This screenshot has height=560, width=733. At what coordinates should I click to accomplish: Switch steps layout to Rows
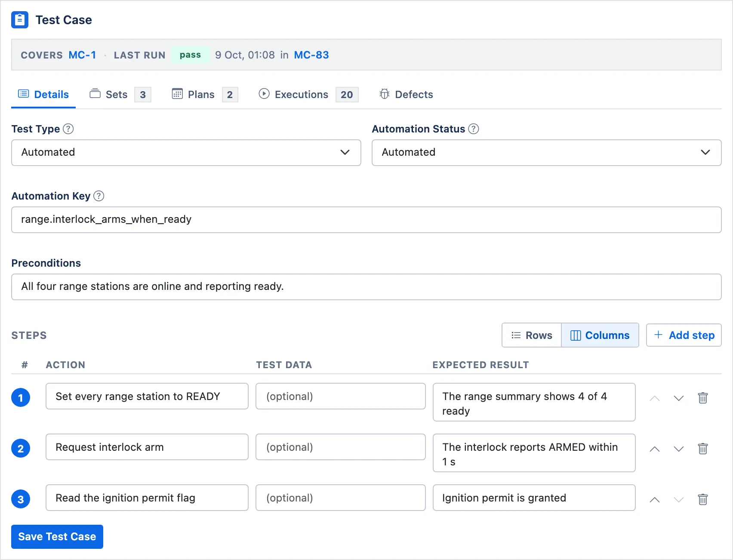coord(532,335)
